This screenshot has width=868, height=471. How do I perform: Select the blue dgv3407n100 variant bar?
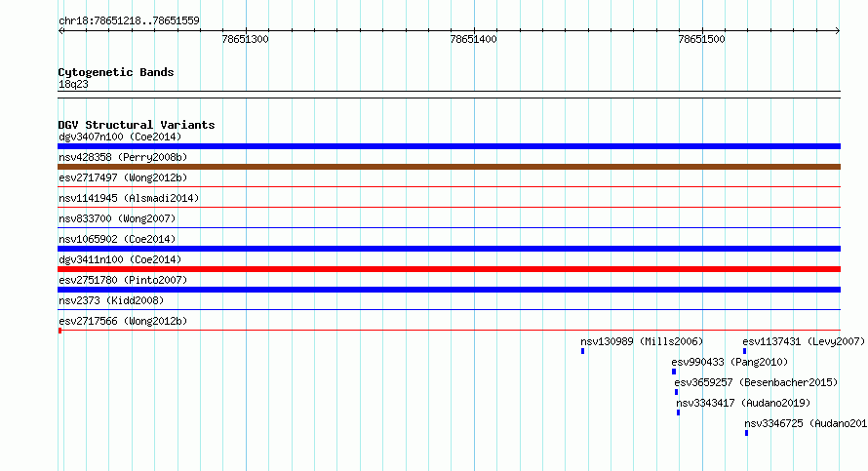click(449, 146)
